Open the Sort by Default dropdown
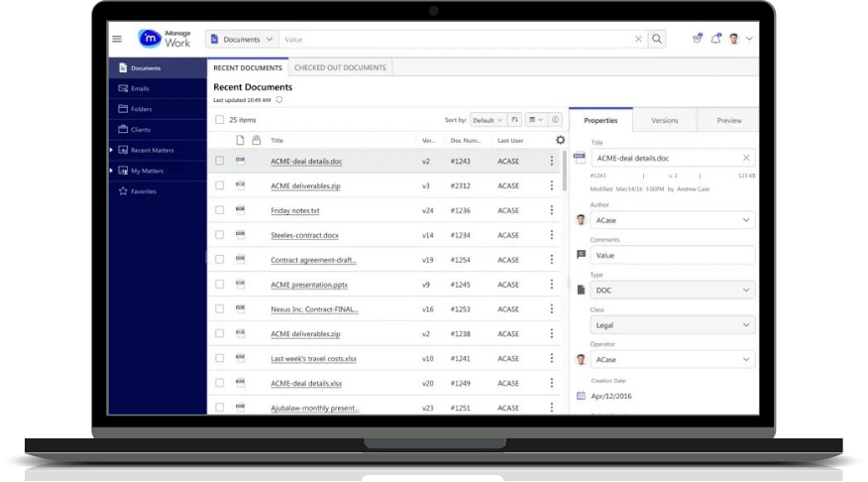Screen dimensions: 868x482 [x=488, y=120]
